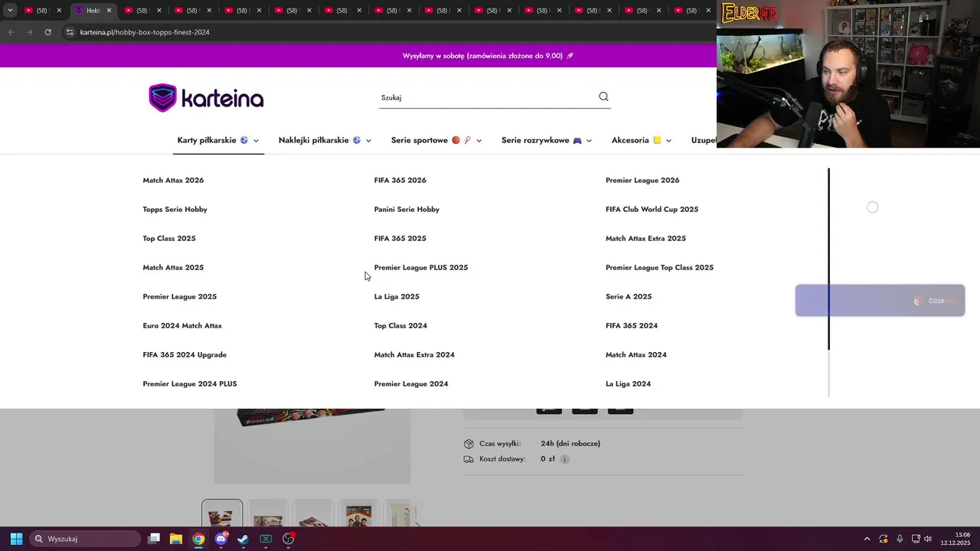
Task: Open Premier League 2024 PLUS
Action: (190, 384)
